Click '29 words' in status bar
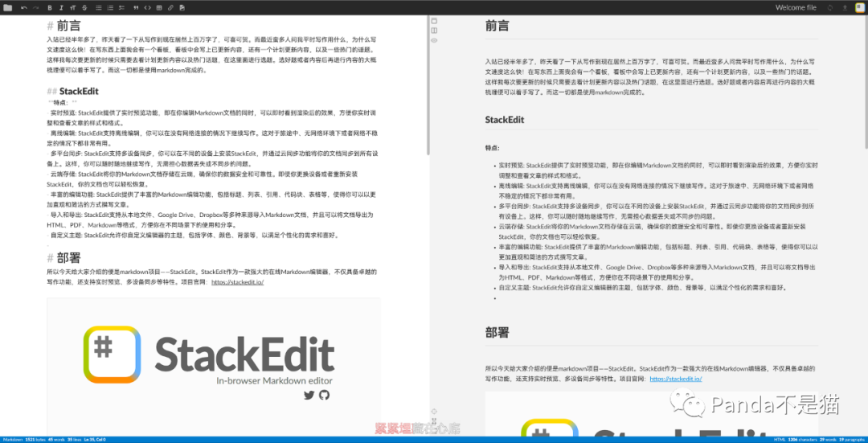Image resolution: width=868 pixels, height=443 pixels. pyautogui.click(x=828, y=440)
